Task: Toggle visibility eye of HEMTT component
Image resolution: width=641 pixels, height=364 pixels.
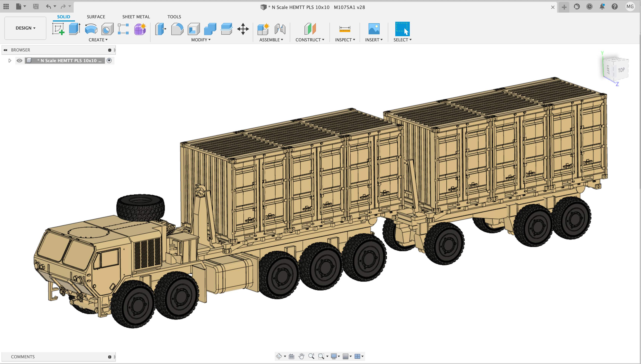Action: coord(19,60)
